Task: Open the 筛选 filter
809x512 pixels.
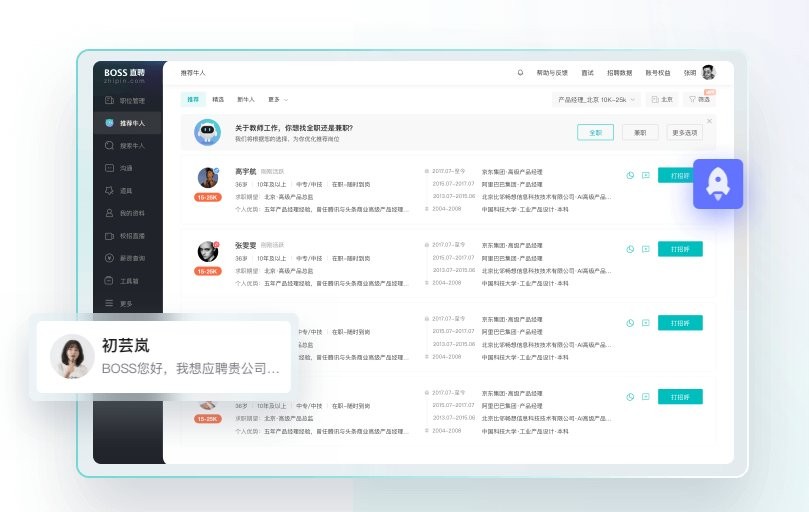Action: click(700, 99)
